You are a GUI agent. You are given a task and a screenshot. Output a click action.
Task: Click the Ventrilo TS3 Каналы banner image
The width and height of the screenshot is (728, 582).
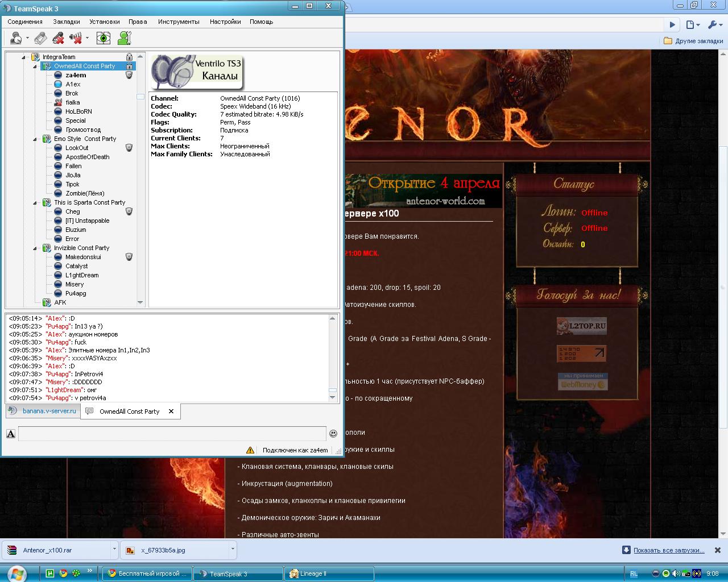pyautogui.click(x=197, y=72)
